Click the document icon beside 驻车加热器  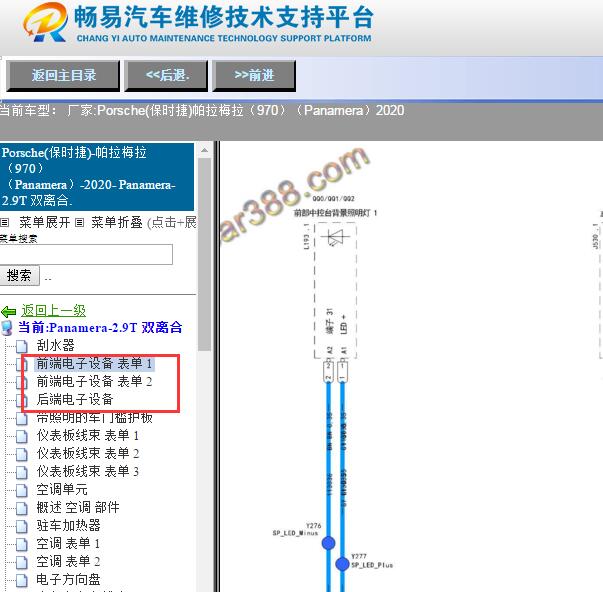pyautogui.click(x=22, y=526)
